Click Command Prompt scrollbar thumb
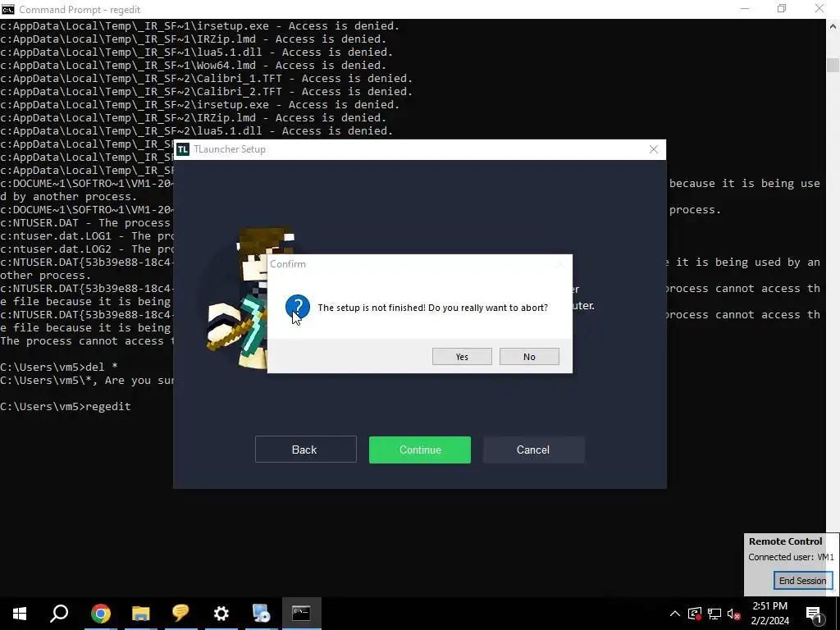 (833, 64)
